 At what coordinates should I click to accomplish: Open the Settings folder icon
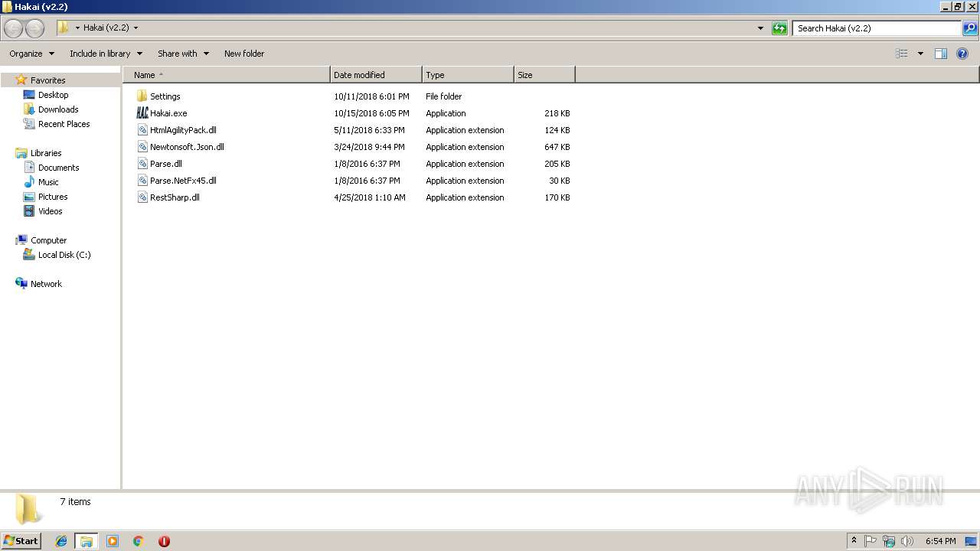coord(142,96)
